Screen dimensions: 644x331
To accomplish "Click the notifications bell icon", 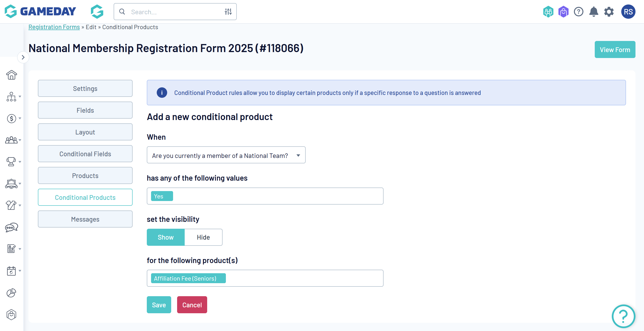I will [594, 12].
